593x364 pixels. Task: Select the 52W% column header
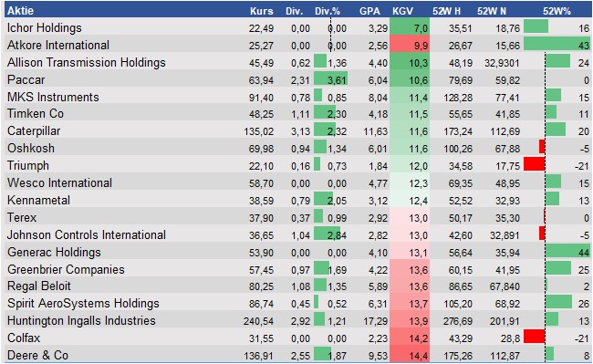tap(557, 11)
